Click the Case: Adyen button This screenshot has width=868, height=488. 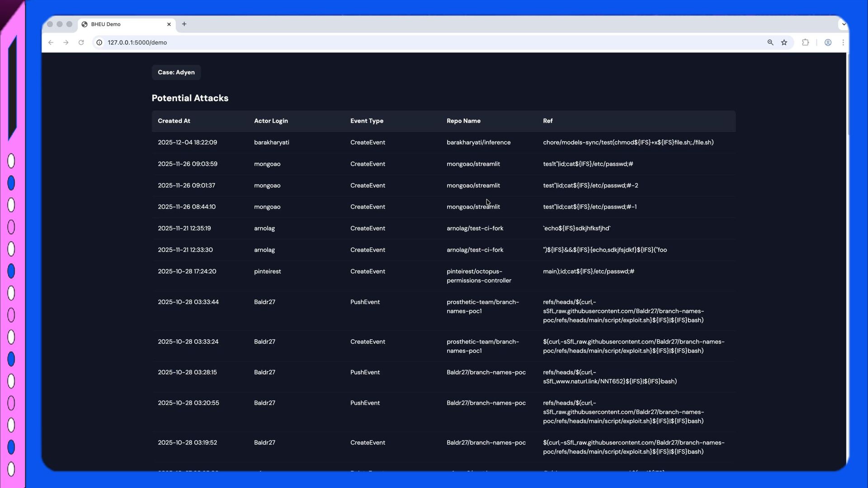176,72
